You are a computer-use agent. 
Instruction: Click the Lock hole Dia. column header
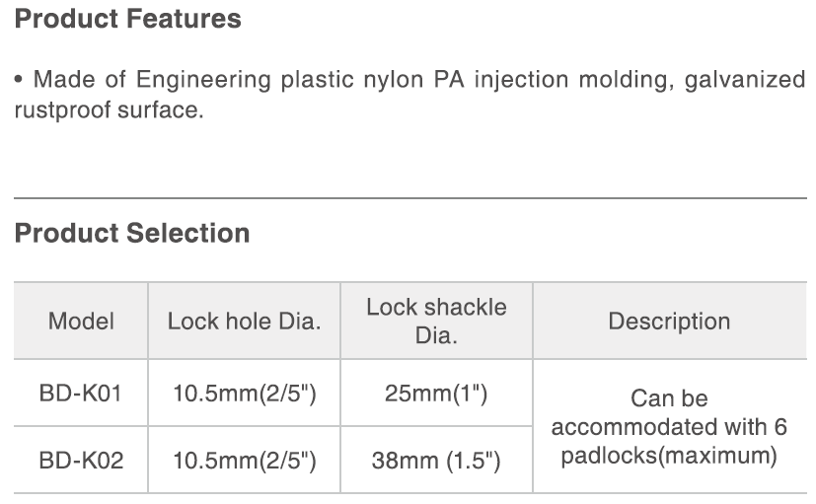click(244, 322)
